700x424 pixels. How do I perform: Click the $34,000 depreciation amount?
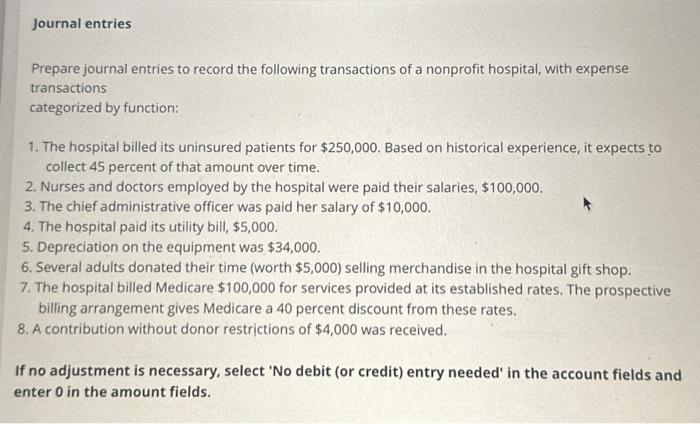[293, 248]
